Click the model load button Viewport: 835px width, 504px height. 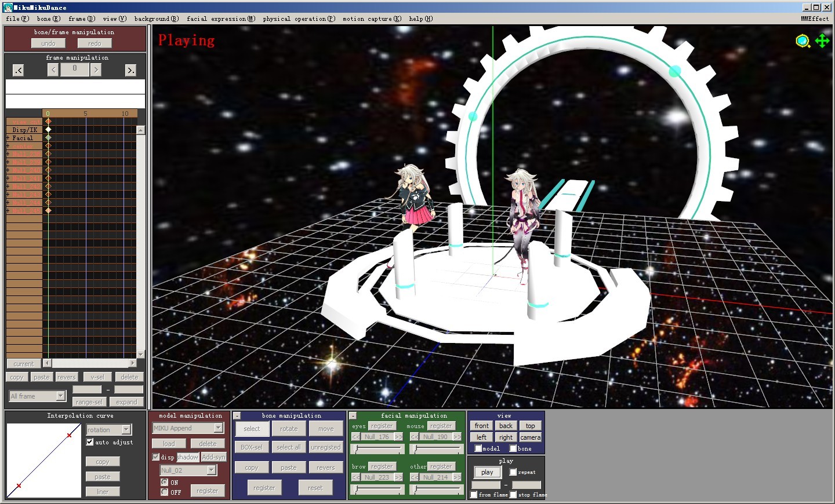click(169, 444)
